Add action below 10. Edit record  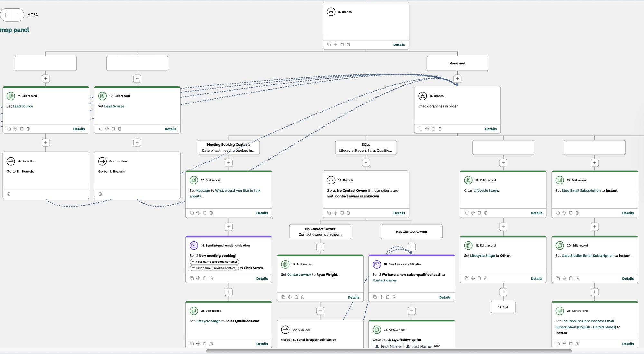click(x=137, y=143)
